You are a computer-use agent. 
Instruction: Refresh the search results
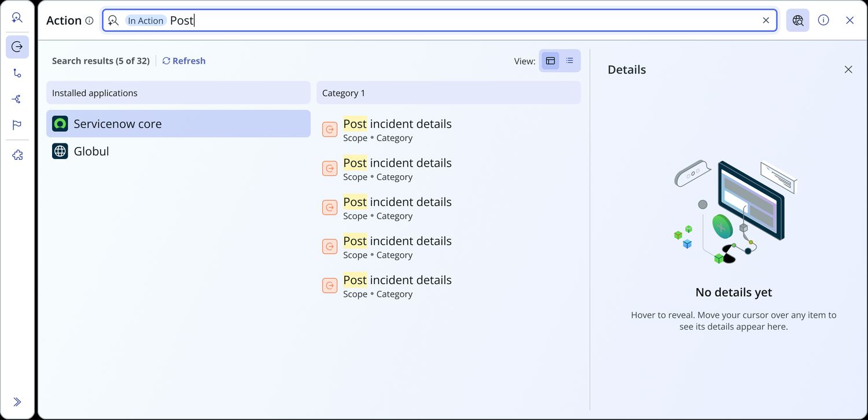[184, 61]
